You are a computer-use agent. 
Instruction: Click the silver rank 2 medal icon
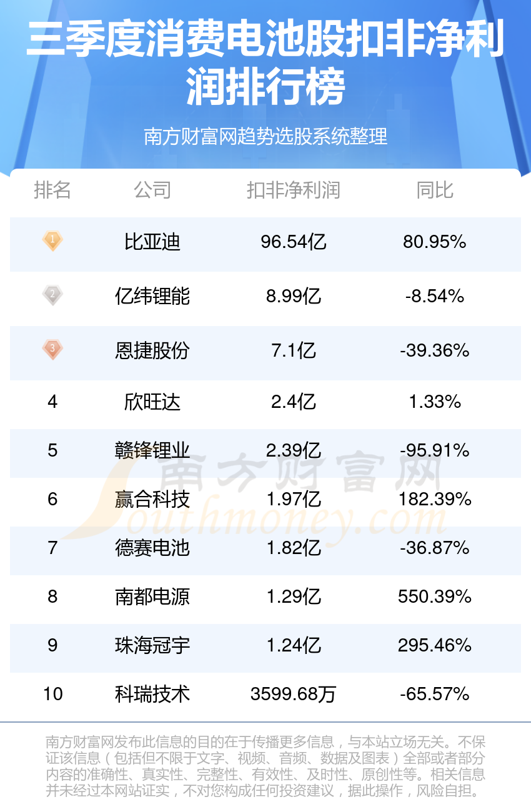tap(52, 295)
